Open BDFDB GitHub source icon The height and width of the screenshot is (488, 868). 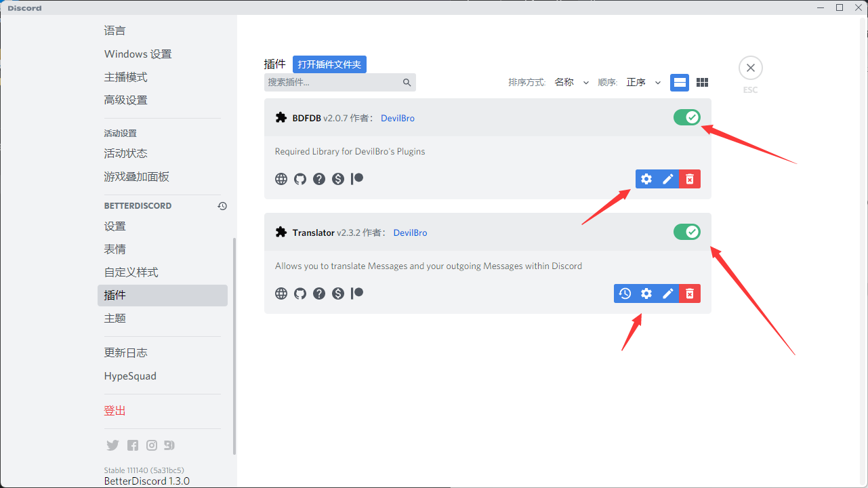coord(300,179)
